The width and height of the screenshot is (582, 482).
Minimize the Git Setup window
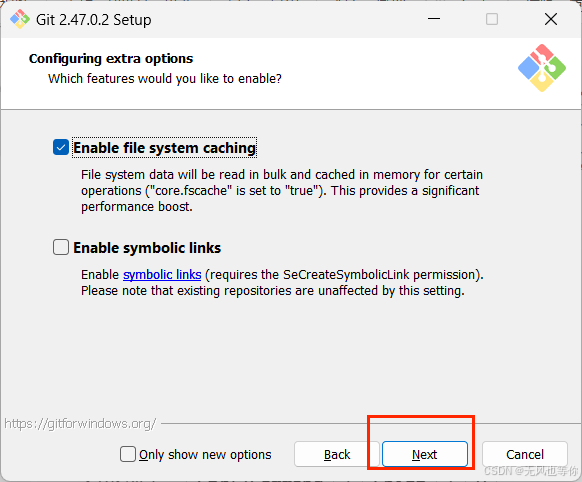pyautogui.click(x=434, y=19)
